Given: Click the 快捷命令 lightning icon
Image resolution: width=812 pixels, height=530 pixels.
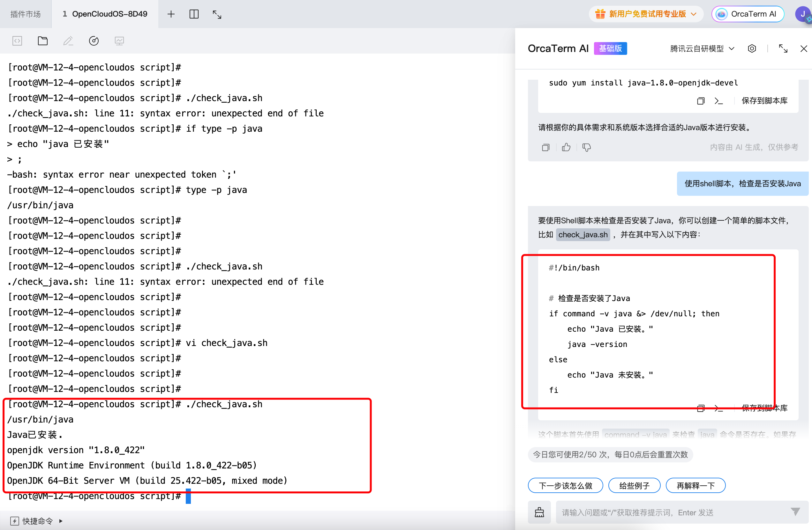Looking at the screenshot, I should (x=15, y=521).
